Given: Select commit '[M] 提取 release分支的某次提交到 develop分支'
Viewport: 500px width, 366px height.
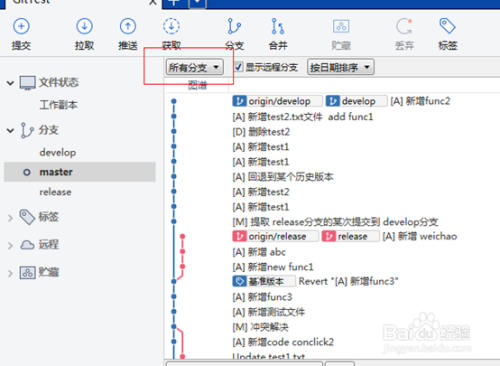Looking at the screenshot, I should pos(335,222).
